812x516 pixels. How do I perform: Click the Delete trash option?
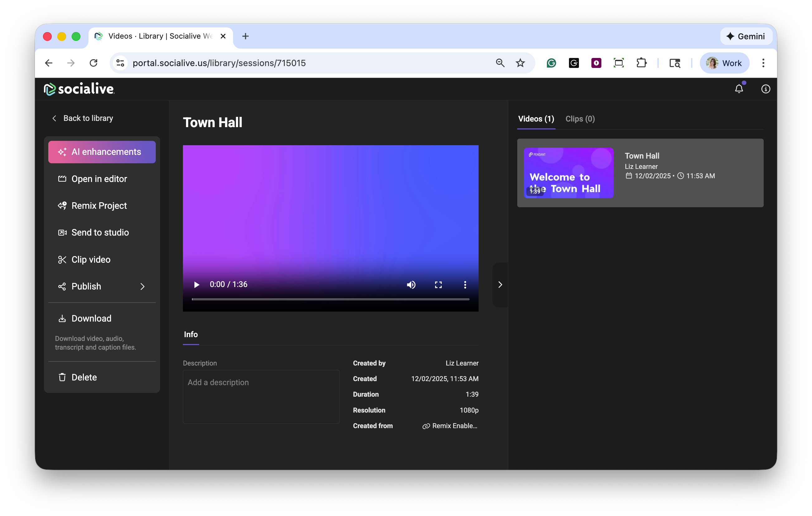[x=84, y=377]
